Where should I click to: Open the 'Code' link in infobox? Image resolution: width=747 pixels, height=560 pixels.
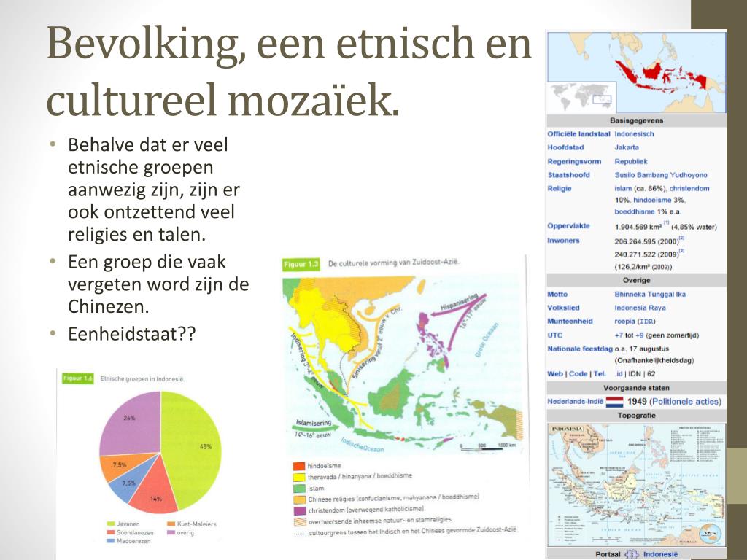(578, 374)
